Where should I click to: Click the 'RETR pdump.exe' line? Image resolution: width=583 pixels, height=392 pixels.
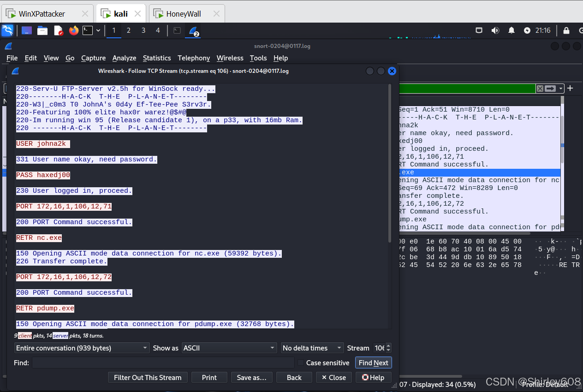click(x=45, y=308)
